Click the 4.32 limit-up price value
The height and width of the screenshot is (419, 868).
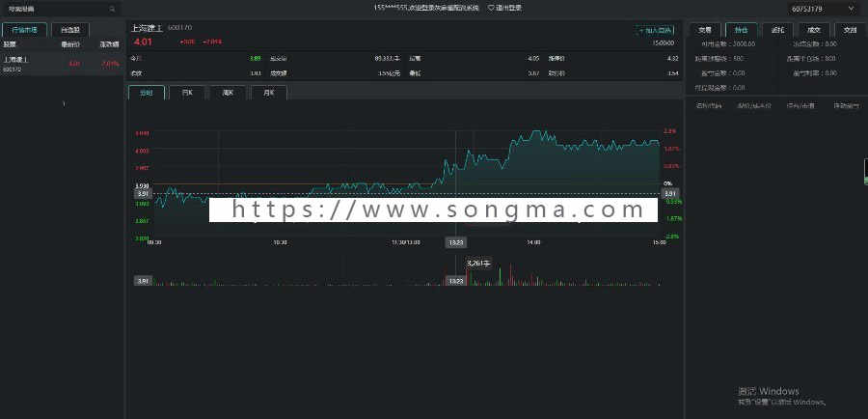[x=672, y=58]
